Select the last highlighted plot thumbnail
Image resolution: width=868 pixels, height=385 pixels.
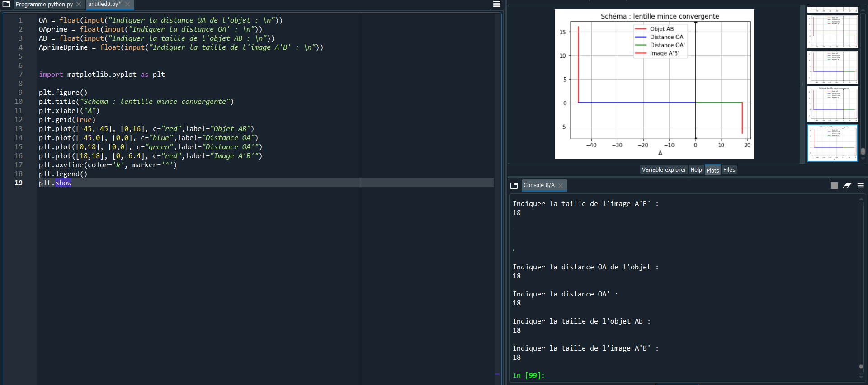pyautogui.click(x=832, y=143)
